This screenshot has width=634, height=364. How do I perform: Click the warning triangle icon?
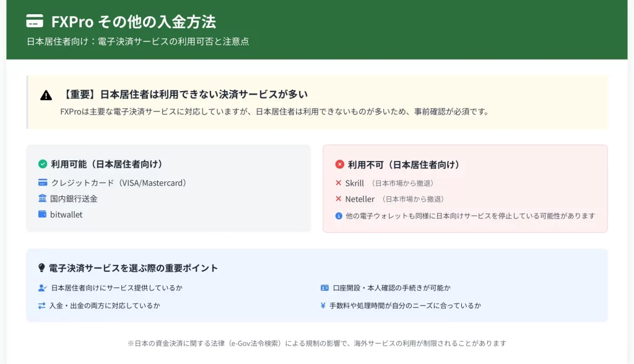[x=46, y=95]
